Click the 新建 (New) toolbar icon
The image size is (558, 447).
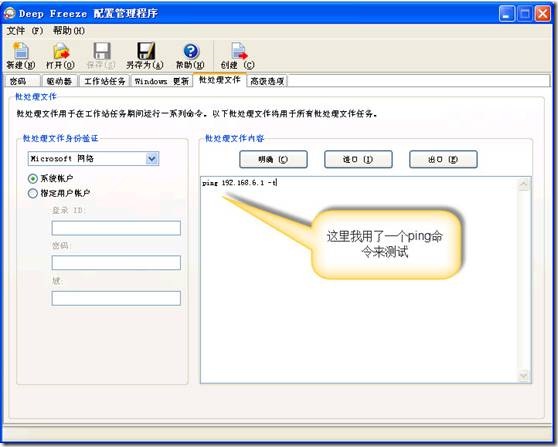tap(21, 55)
